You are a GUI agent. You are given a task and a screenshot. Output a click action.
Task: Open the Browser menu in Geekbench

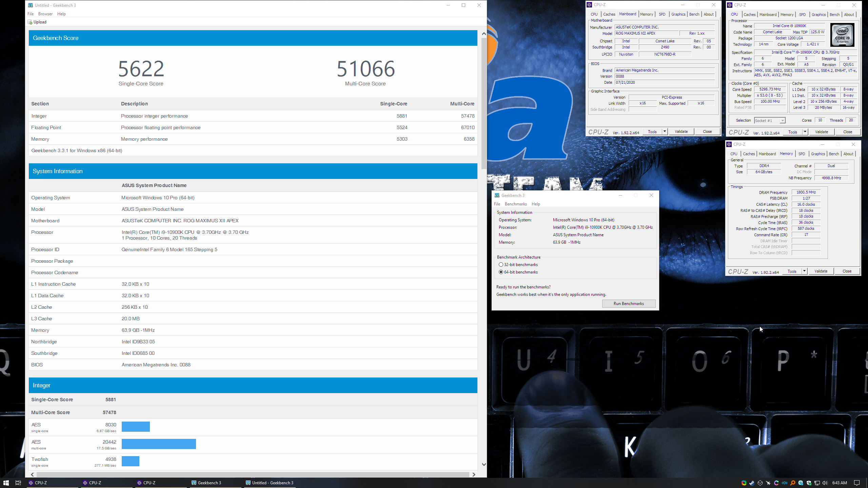click(45, 14)
